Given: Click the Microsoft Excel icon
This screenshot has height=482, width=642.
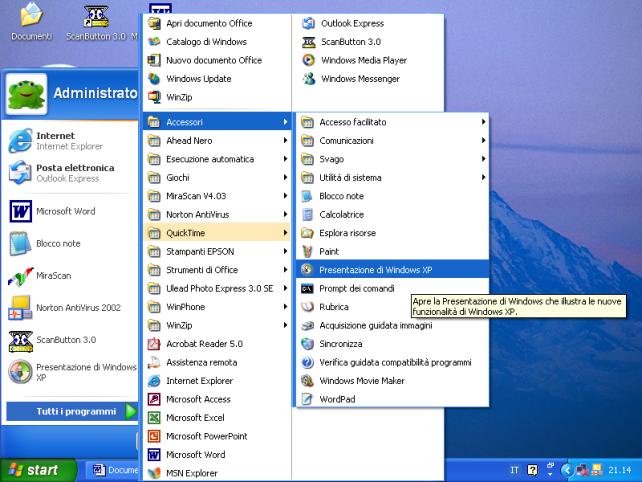Looking at the screenshot, I should click(154, 418).
